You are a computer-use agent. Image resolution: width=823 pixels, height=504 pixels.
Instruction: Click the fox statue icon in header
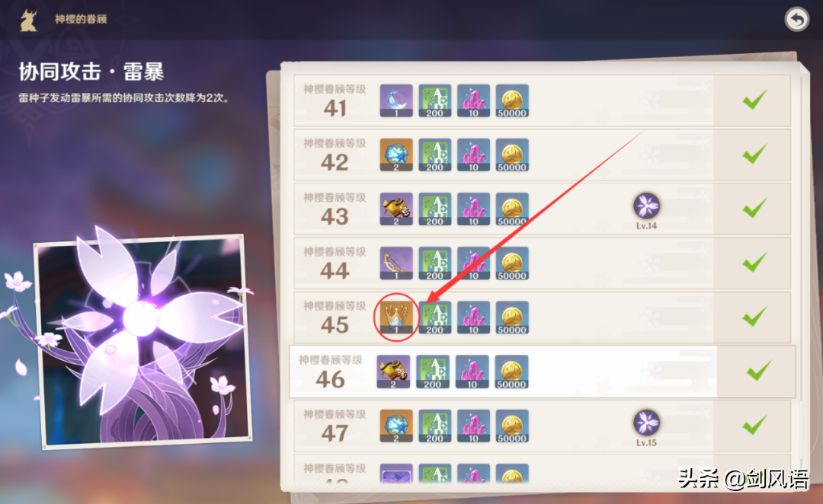pos(28,21)
